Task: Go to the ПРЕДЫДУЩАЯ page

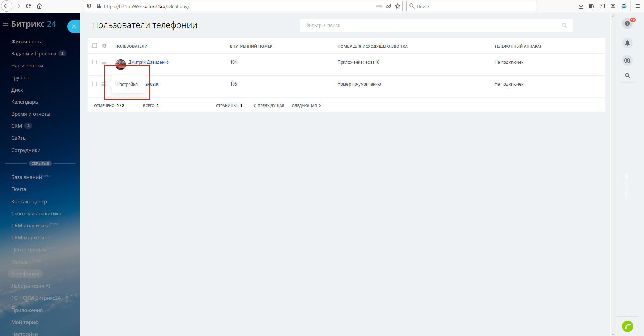Action: [x=269, y=106]
